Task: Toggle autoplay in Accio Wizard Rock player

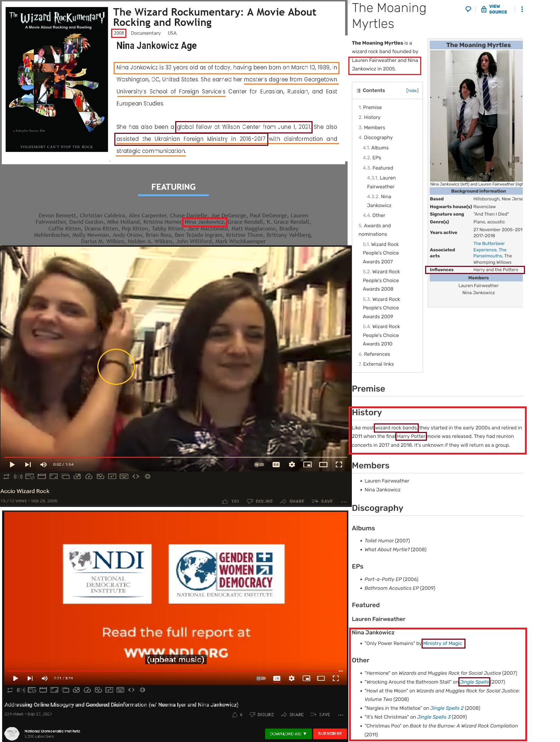Action: (259, 464)
